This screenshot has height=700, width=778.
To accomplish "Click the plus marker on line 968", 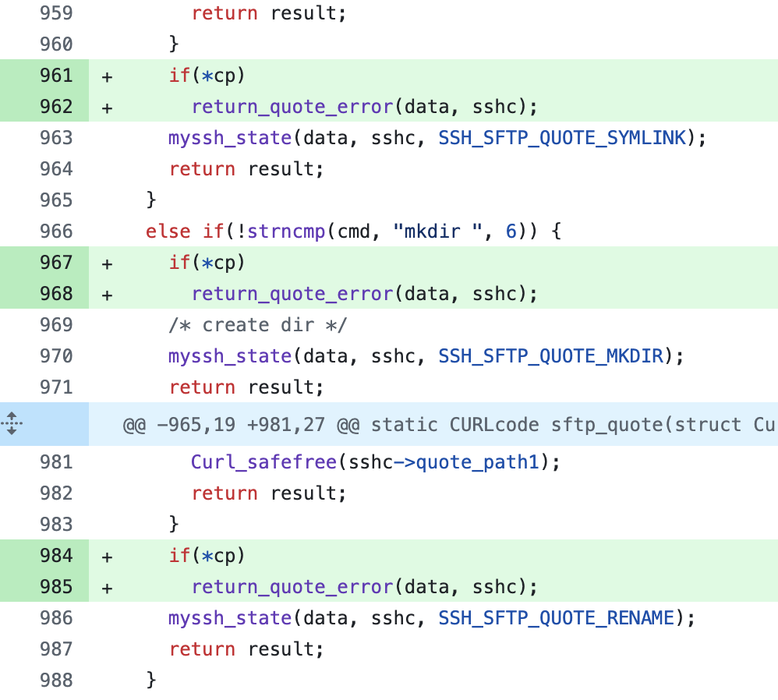I will 107,295.
